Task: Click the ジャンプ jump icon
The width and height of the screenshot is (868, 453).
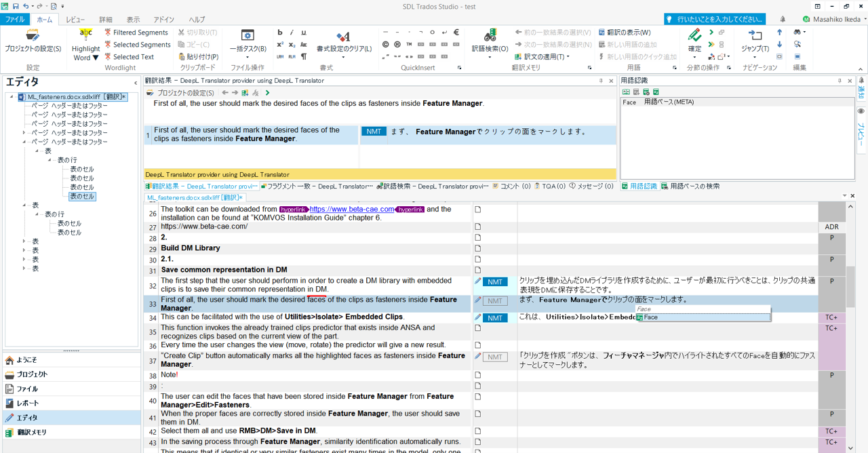Action: pos(755,35)
